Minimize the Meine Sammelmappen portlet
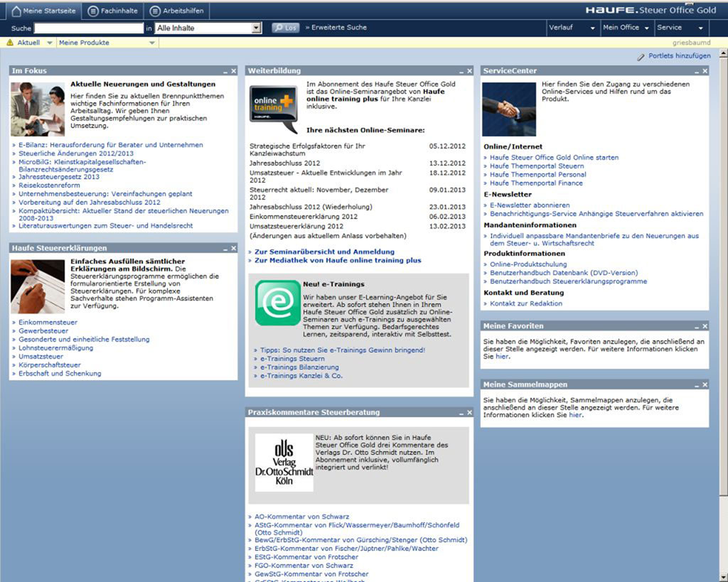The width and height of the screenshot is (728, 582). click(697, 385)
